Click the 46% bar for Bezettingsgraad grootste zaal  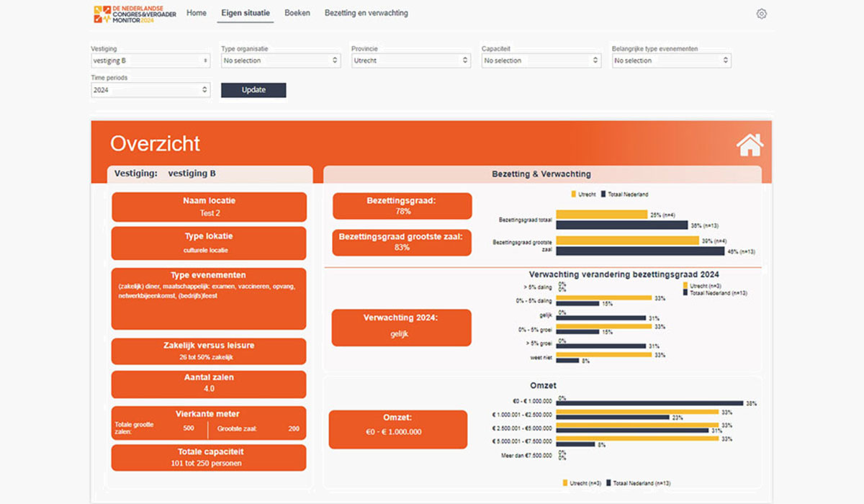(x=641, y=251)
